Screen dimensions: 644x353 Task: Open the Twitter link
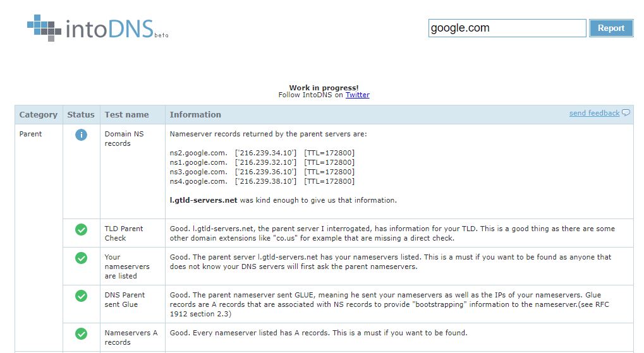point(357,95)
